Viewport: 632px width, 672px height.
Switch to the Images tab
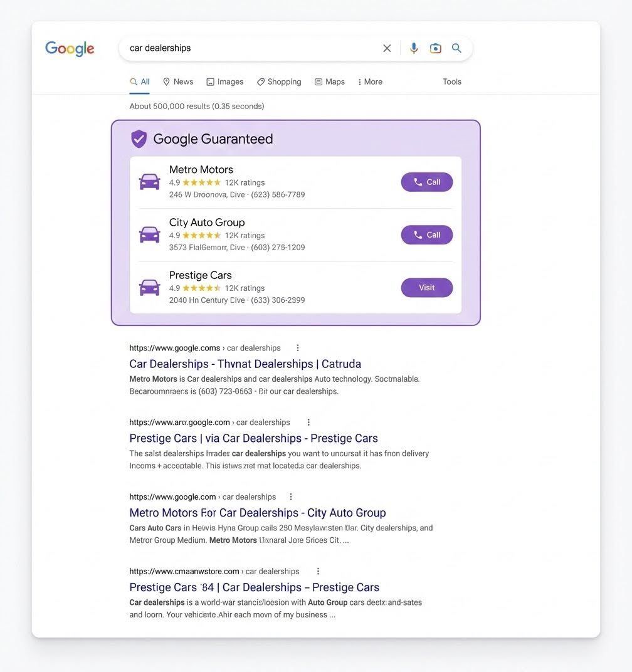click(x=225, y=82)
